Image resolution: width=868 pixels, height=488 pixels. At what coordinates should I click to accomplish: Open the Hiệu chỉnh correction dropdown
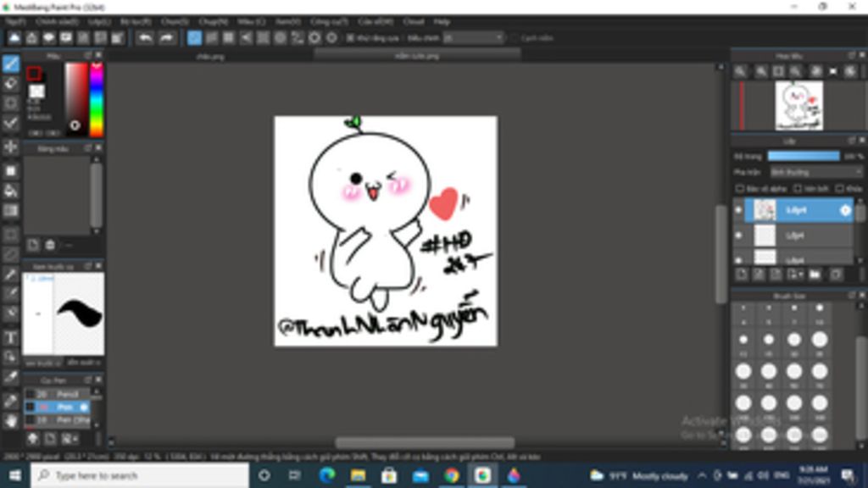(474, 38)
